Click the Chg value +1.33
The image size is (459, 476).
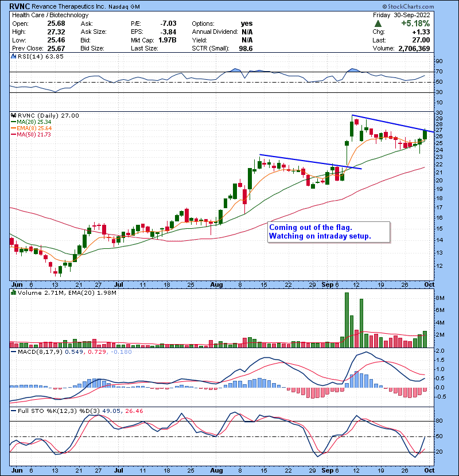pyautogui.click(x=421, y=32)
